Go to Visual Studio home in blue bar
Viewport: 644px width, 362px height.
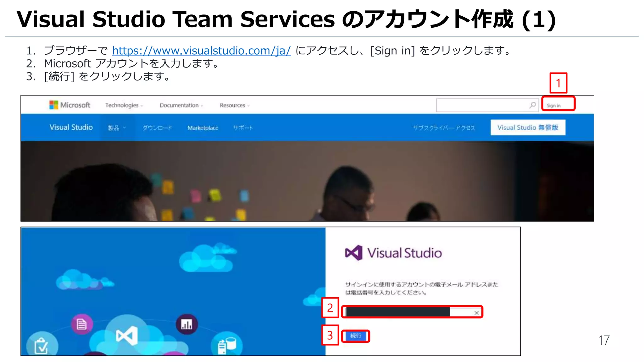71,127
